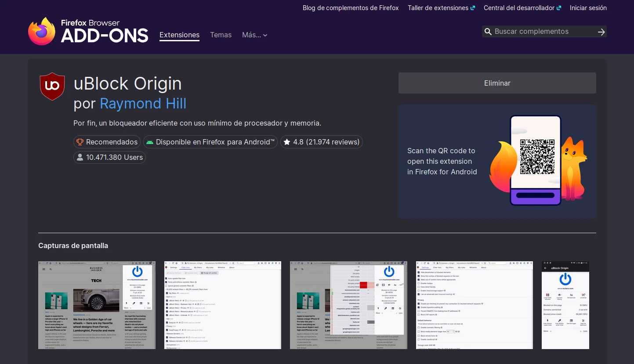Click the 'Por fin, un bloqueador eficiente' description
The width and height of the screenshot is (634, 364).
[197, 123]
